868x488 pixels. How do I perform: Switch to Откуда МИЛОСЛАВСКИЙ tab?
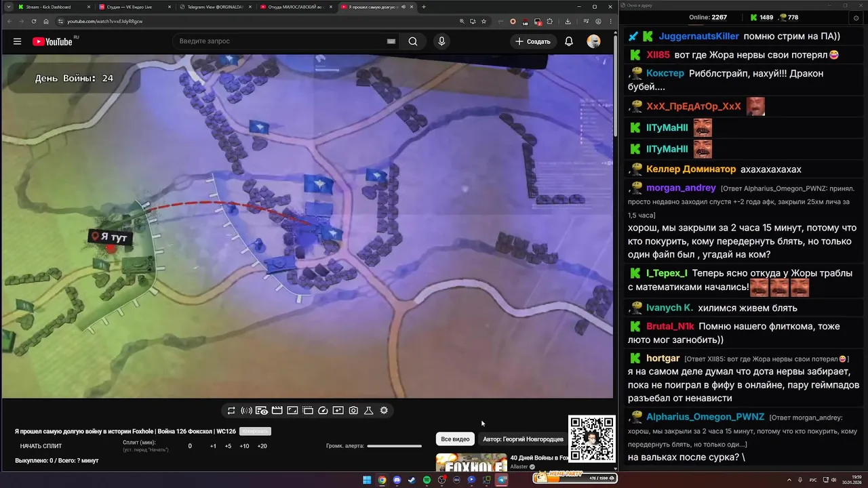coord(296,7)
